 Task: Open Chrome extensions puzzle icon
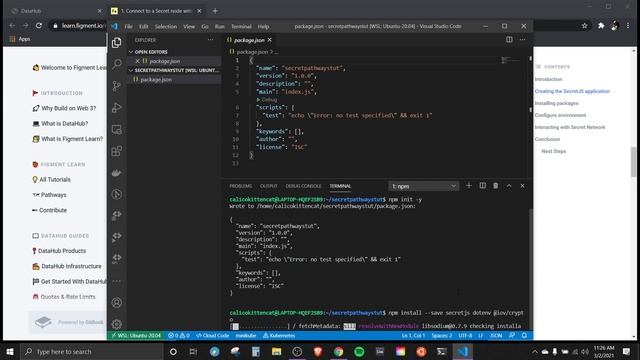(x=601, y=26)
